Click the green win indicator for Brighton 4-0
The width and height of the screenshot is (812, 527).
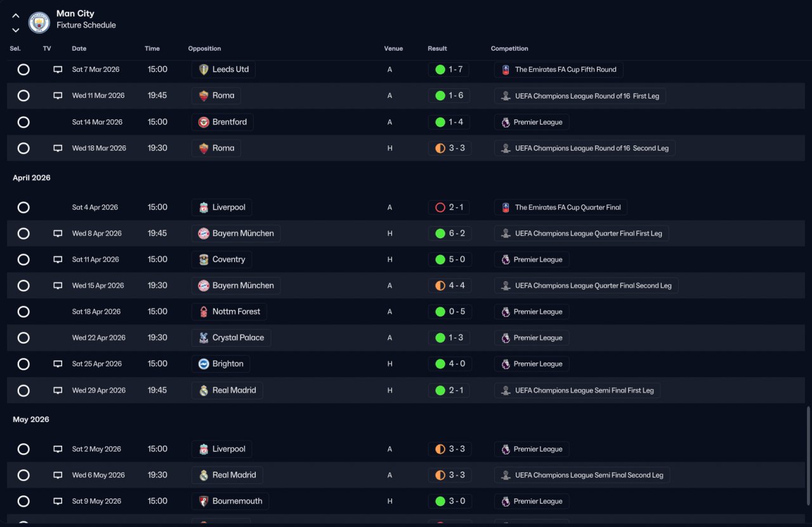(440, 364)
